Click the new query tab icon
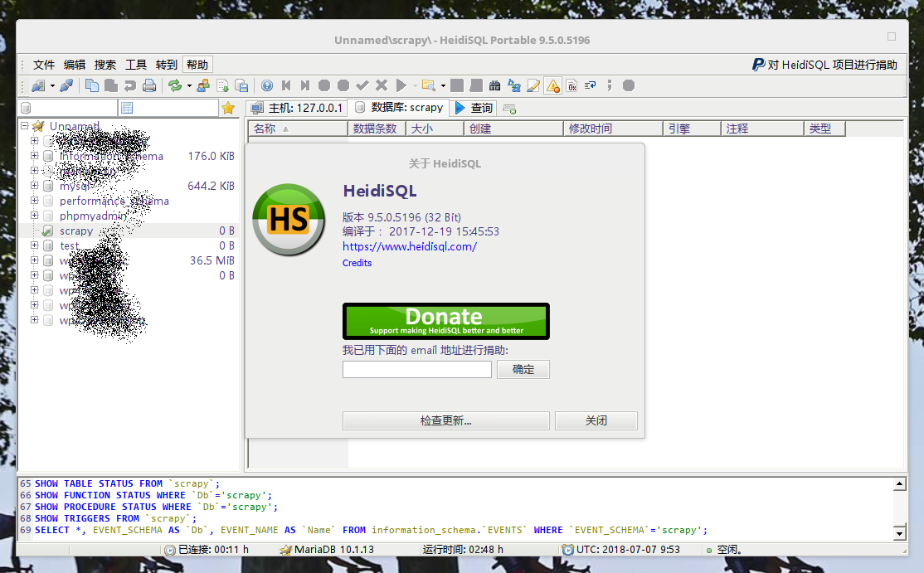The image size is (924, 573). coord(510,109)
